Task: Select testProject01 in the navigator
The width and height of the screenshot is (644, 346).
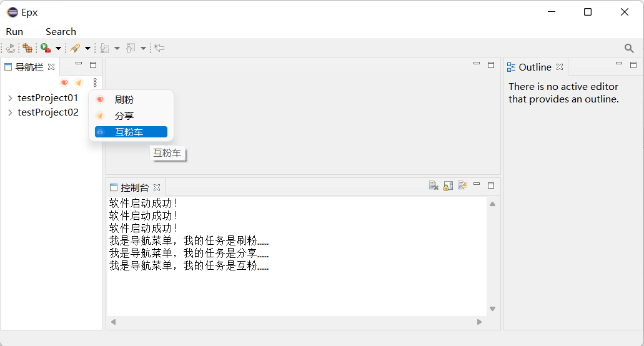Action: click(47, 98)
